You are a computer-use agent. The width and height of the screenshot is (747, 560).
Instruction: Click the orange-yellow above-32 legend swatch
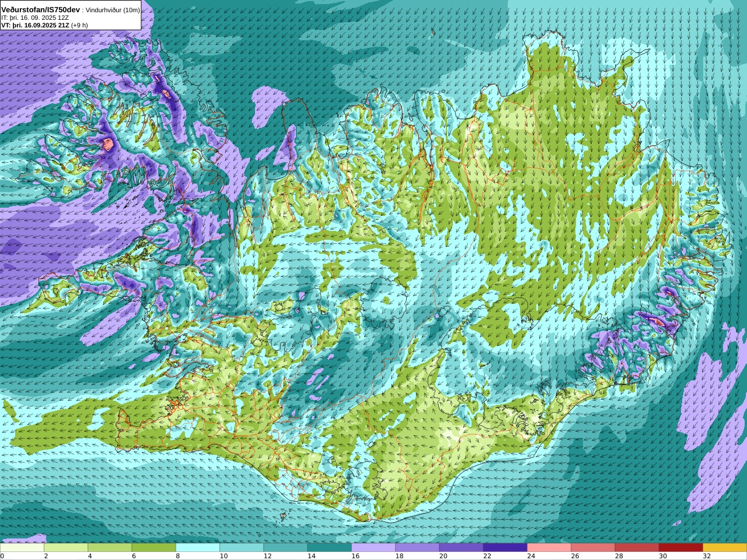click(x=725, y=548)
